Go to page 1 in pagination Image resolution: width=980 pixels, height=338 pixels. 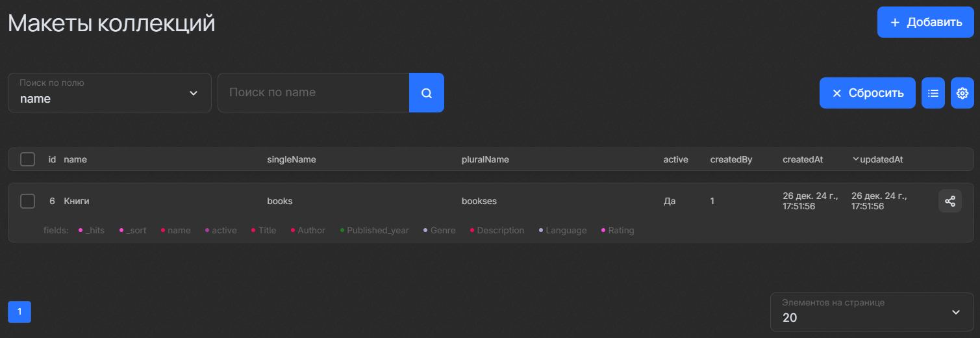pos(19,312)
